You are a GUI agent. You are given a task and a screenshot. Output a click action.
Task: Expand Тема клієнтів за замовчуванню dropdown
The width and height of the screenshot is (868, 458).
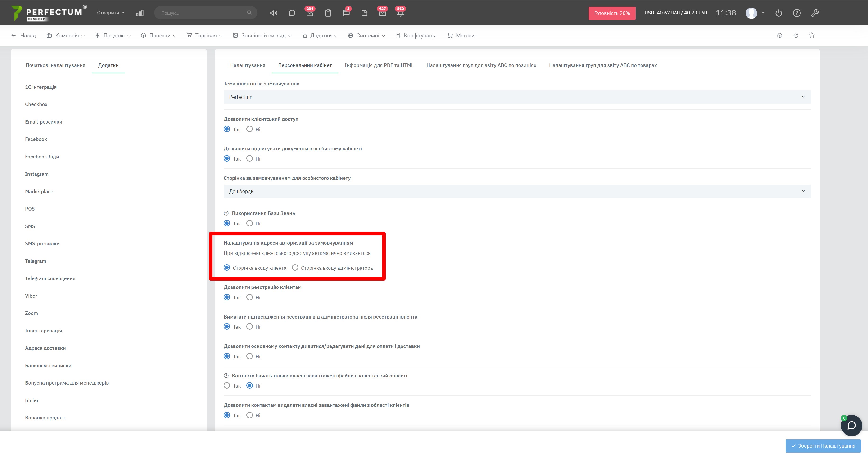coord(517,97)
